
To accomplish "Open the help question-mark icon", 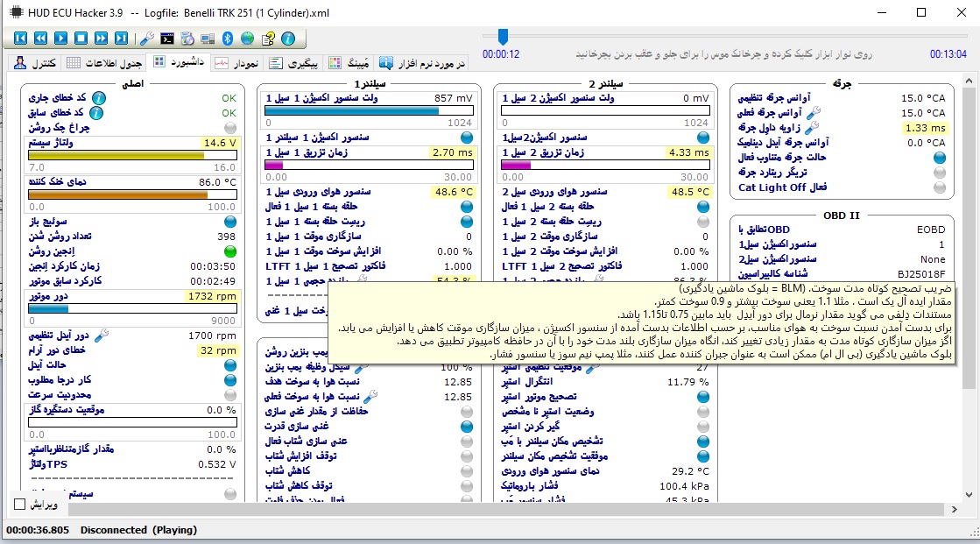I will [268, 39].
